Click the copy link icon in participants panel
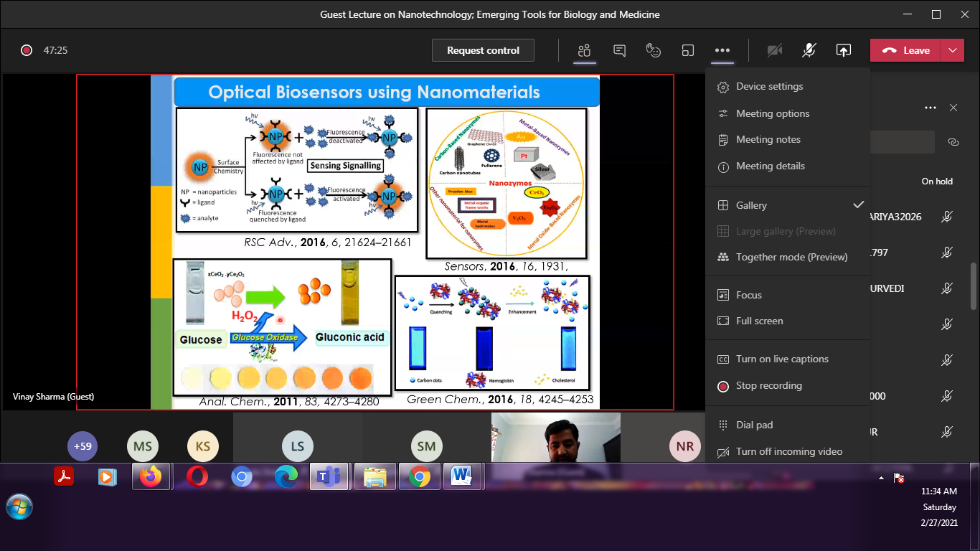The height and width of the screenshot is (551, 980). click(x=953, y=142)
